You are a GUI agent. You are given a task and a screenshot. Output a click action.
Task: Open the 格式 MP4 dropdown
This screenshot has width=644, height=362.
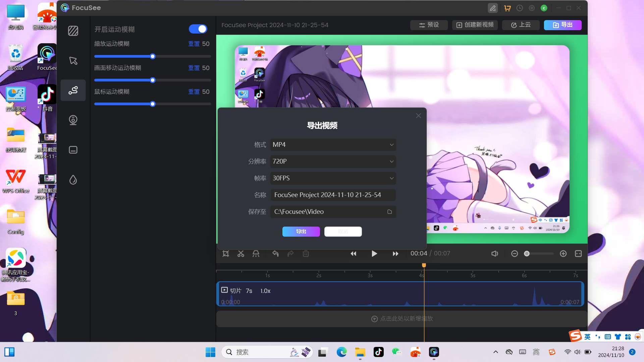pyautogui.click(x=333, y=144)
